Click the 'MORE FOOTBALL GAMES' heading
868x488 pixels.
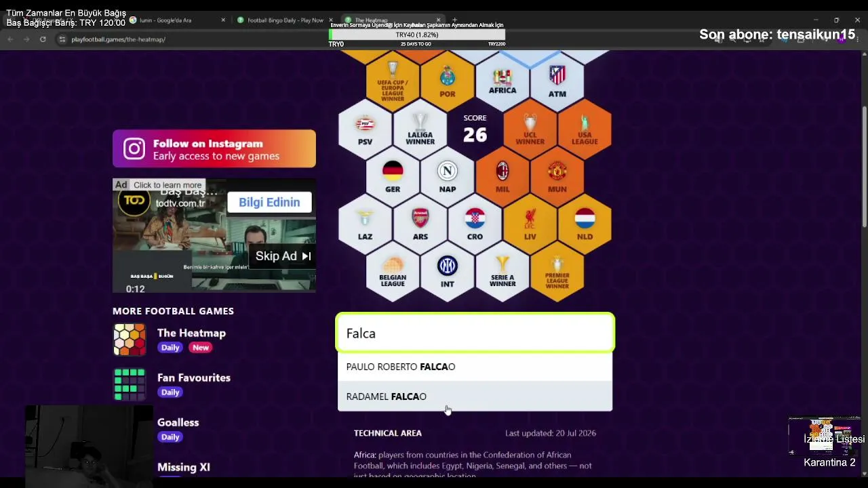click(173, 311)
